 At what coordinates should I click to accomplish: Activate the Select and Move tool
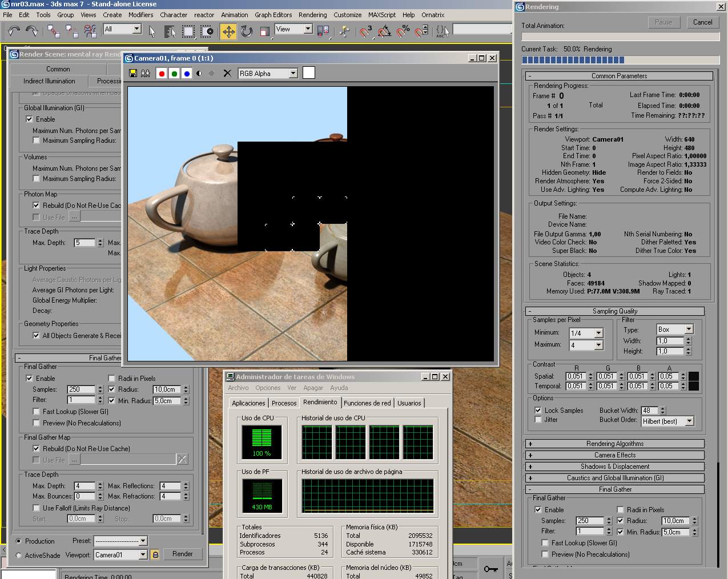pyautogui.click(x=228, y=31)
